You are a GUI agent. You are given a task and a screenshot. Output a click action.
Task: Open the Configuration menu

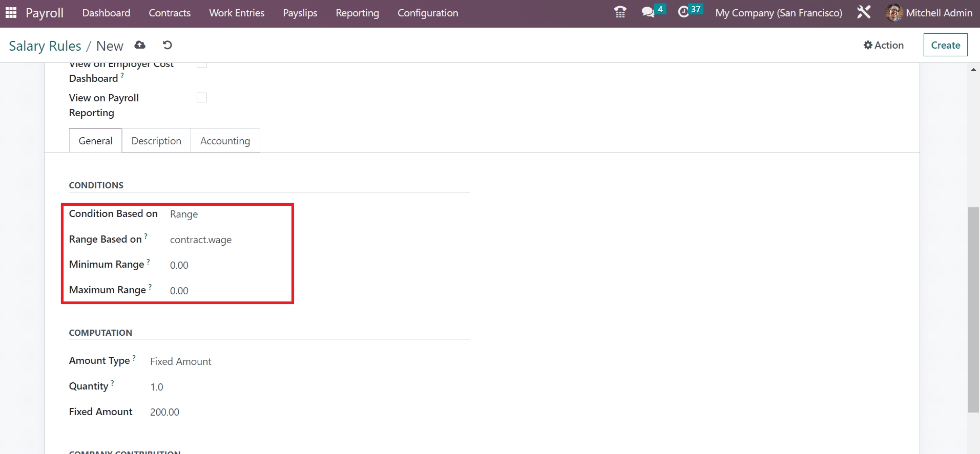tap(428, 13)
